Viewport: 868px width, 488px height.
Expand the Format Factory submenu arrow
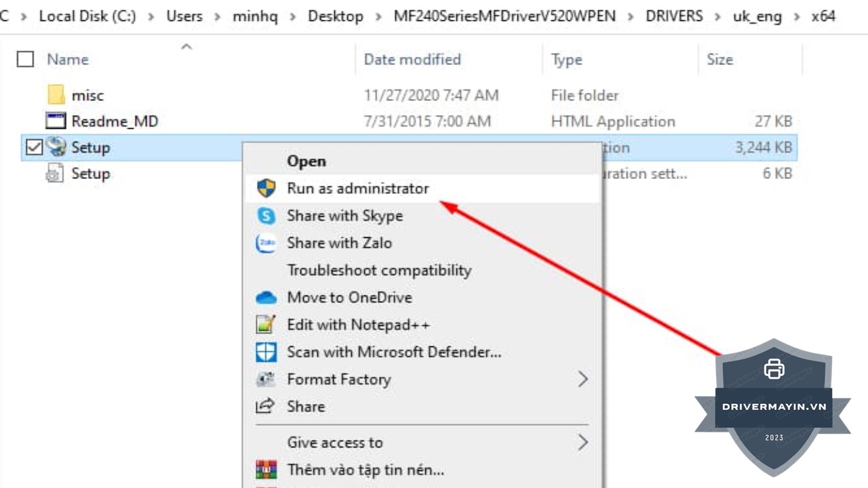(583, 380)
